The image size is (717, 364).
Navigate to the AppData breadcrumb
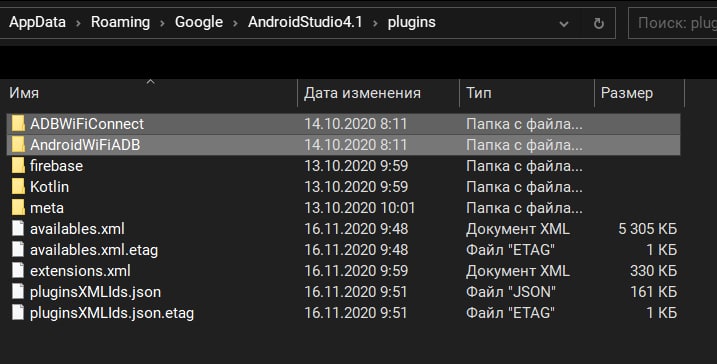point(37,22)
